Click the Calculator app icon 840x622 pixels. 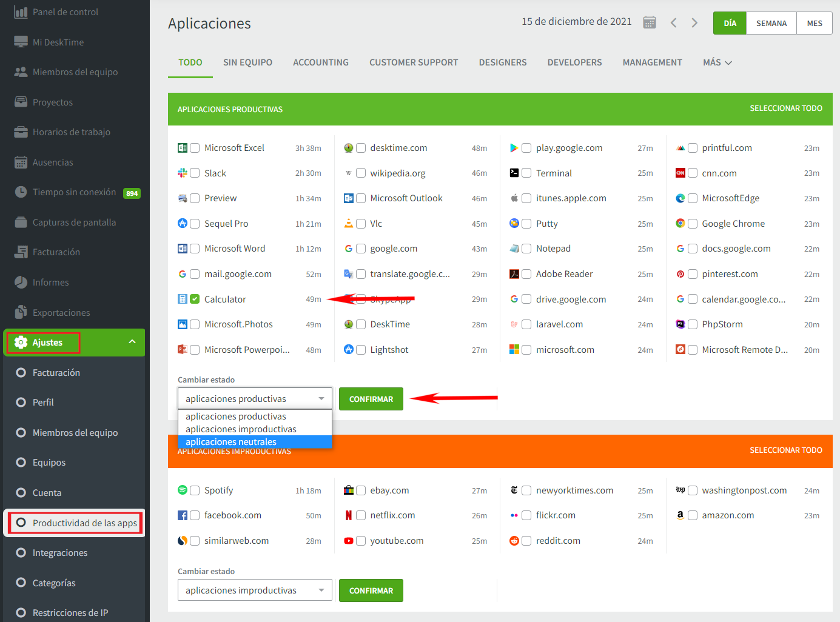(183, 299)
